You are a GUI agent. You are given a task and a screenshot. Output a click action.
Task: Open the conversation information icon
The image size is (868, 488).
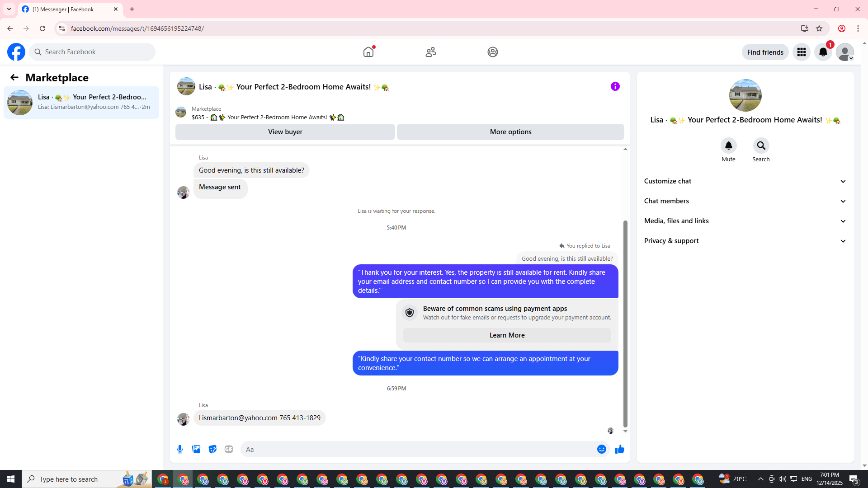coord(615,86)
